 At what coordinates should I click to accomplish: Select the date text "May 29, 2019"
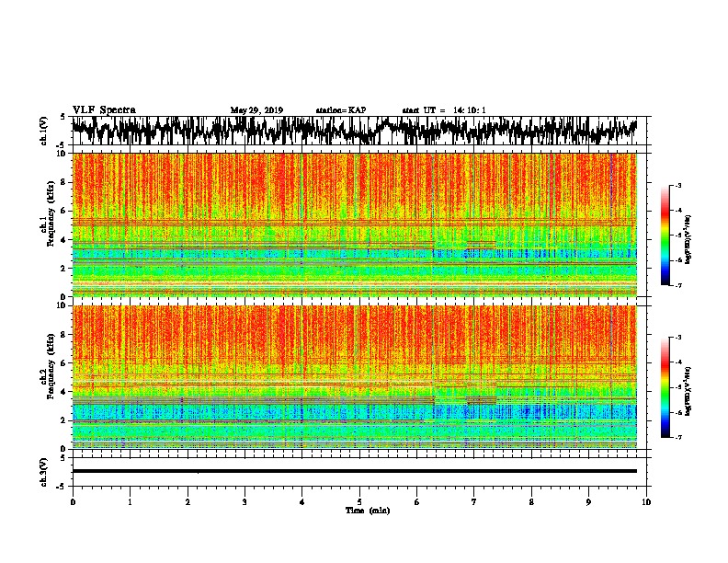[x=256, y=110]
